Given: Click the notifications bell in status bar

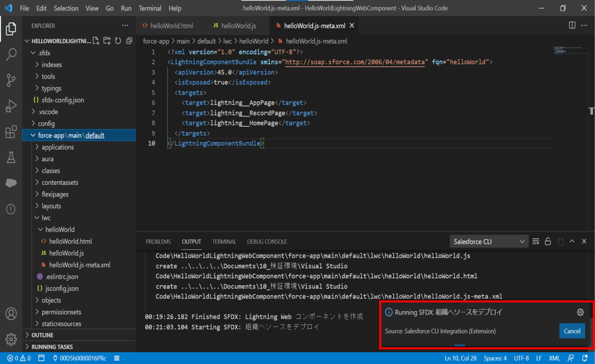Looking at the screenshot, I should [x=585, y=358].
